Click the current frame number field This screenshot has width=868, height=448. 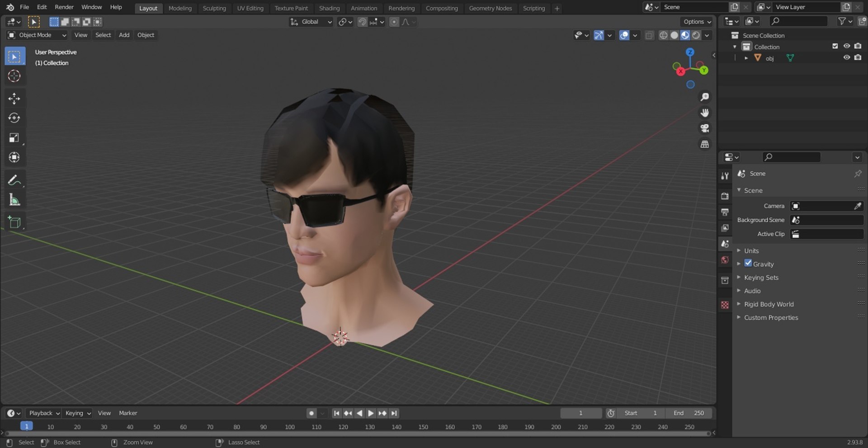[x=581, y=413]
